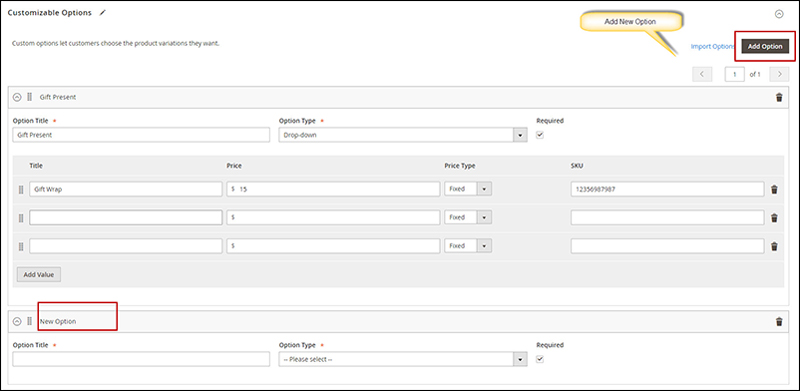
Task: Click the empty SKU field in third value row
Action: coord(667,246)
